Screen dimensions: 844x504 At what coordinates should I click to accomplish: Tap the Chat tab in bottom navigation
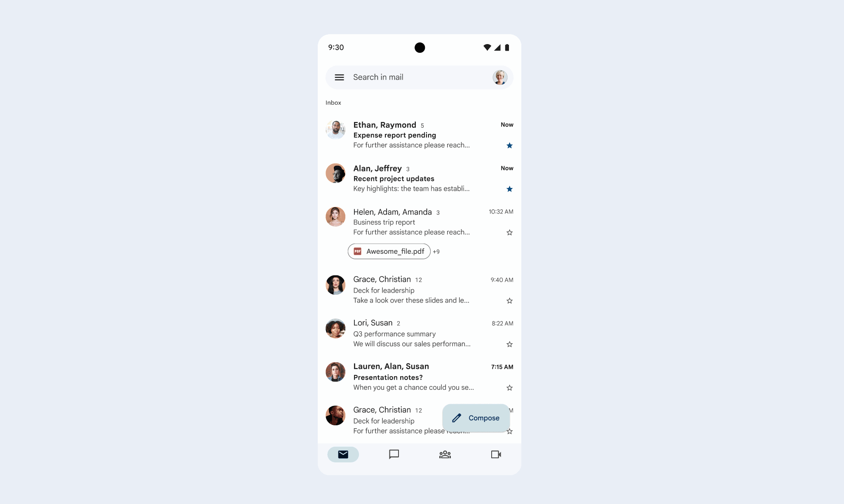(x=394, y=454)
